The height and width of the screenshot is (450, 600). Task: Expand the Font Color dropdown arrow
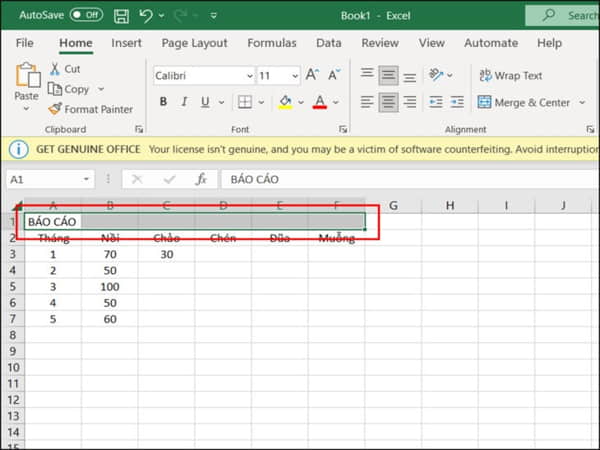click(x=336, y=102)
